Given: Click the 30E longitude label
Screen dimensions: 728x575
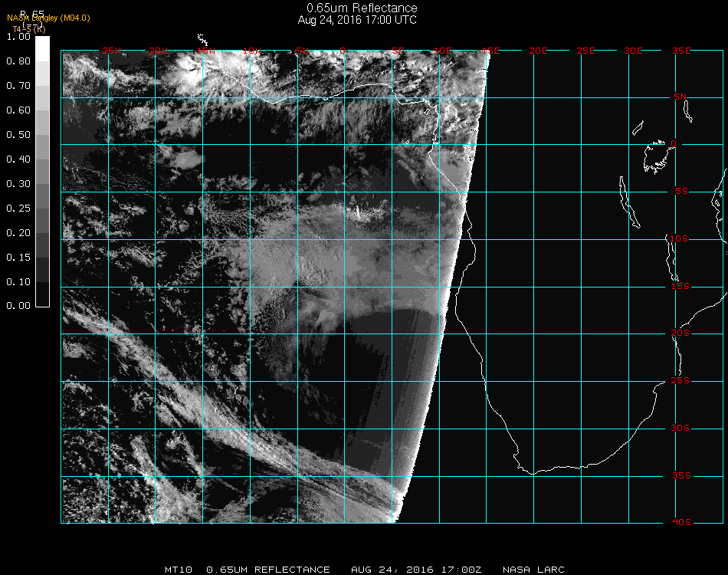Looking at the screenshot, I should [633, 51].
